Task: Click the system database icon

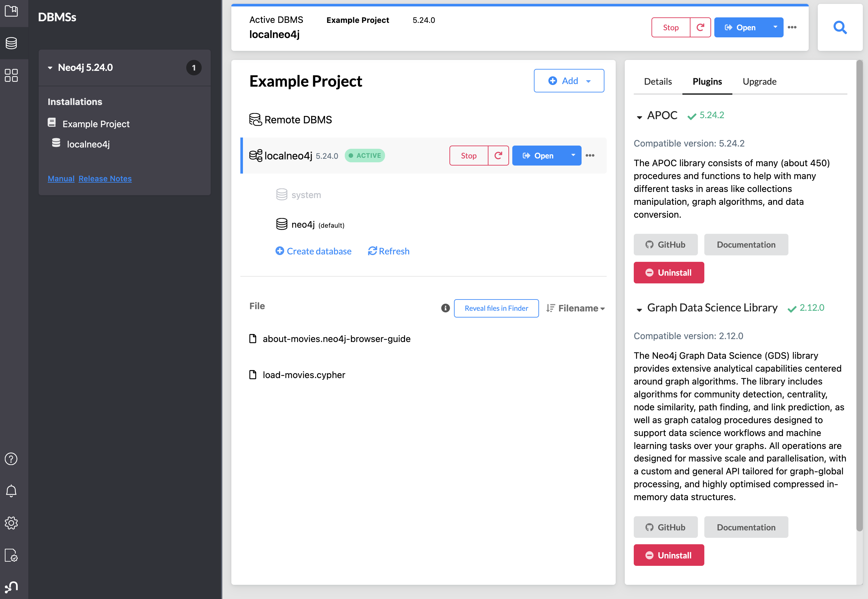Action: coord(282,195)
